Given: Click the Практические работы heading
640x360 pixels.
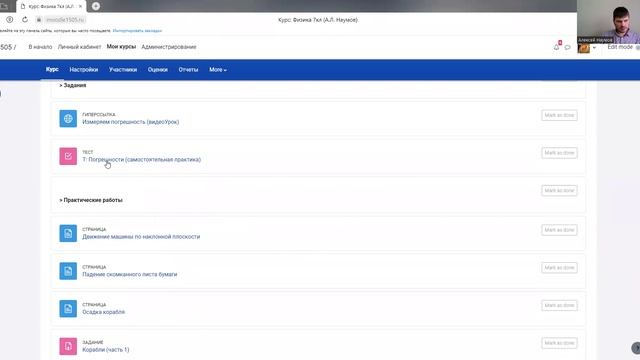Looking at the screenshot, I should click(91, 200).
